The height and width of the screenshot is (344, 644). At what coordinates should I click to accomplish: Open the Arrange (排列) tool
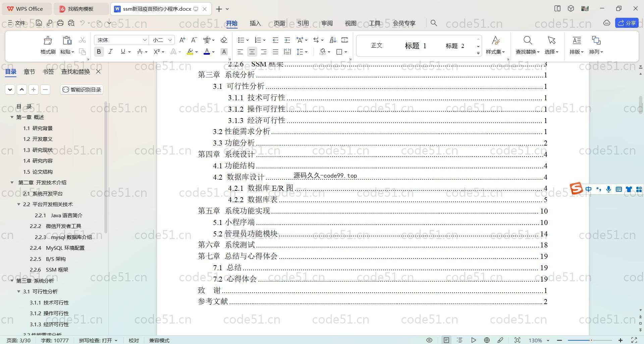click(596, 45)
